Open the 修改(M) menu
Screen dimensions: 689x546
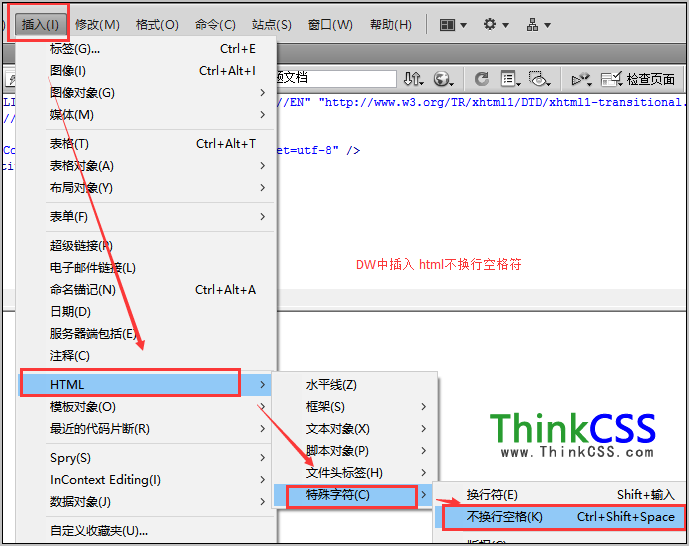[x=97, y=25]
